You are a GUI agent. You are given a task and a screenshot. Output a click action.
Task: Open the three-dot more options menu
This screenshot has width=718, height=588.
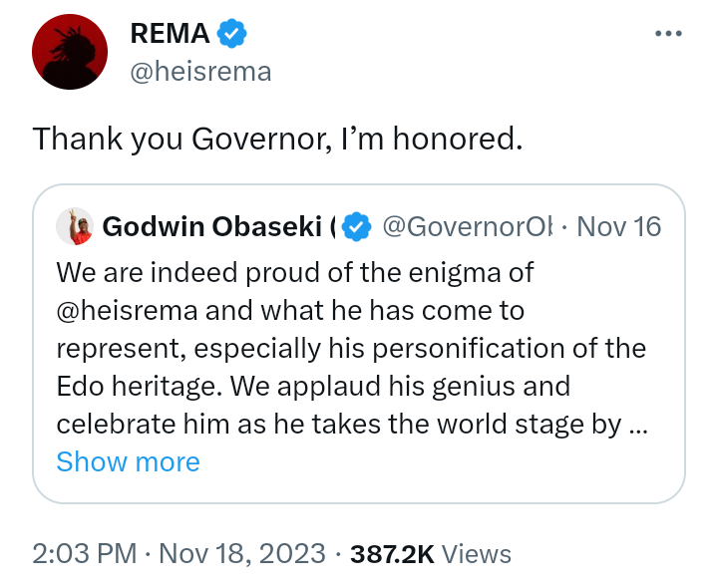click(x=667, y=34)
